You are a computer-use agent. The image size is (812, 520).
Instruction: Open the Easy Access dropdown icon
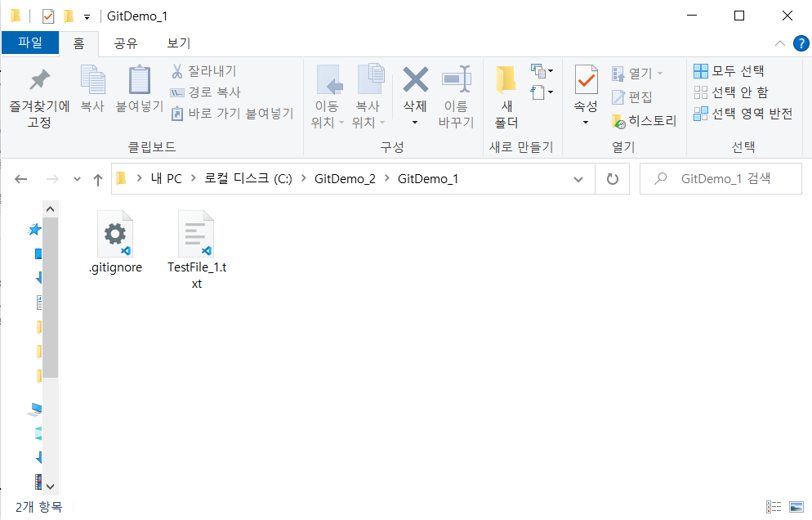542,92
